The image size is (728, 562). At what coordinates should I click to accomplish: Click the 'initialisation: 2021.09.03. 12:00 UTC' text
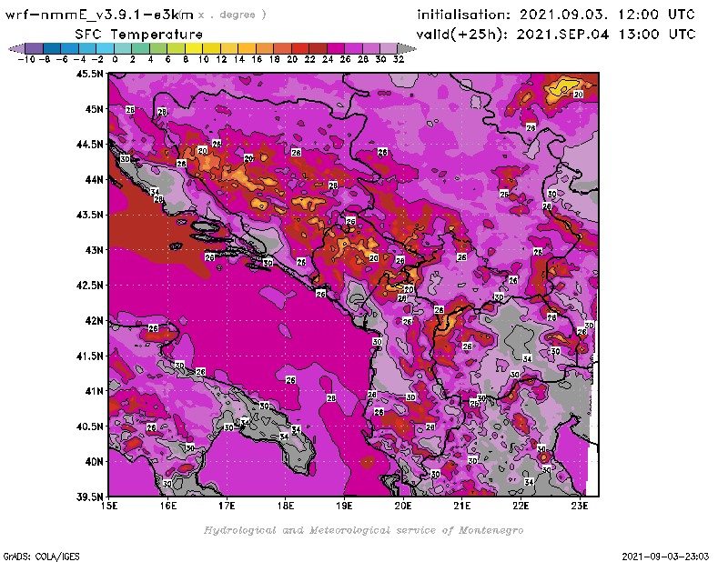click(556, 15)
